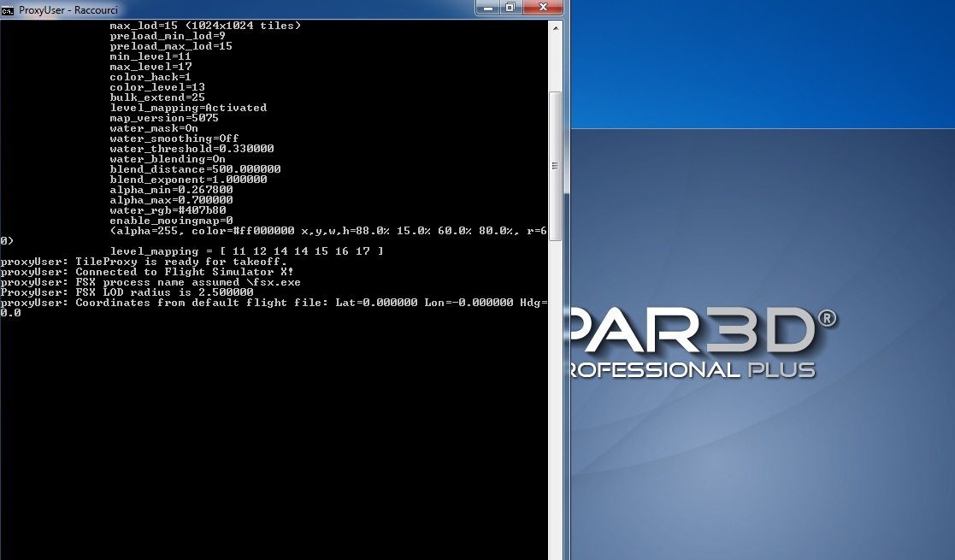The width and height of the screenshot is (955, 560).
Task: Click the line 'min_level=11'
Action: (x=150, y=56)
